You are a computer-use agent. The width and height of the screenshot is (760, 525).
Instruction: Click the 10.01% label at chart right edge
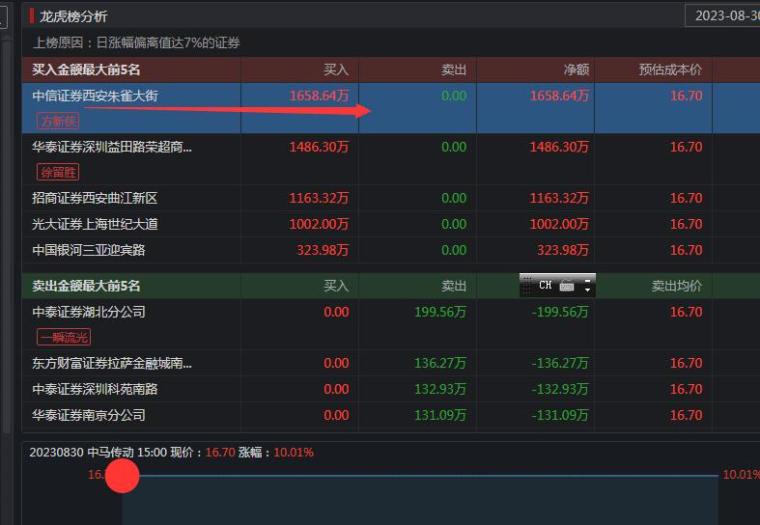pyautogui.click(x=741, y=475)
